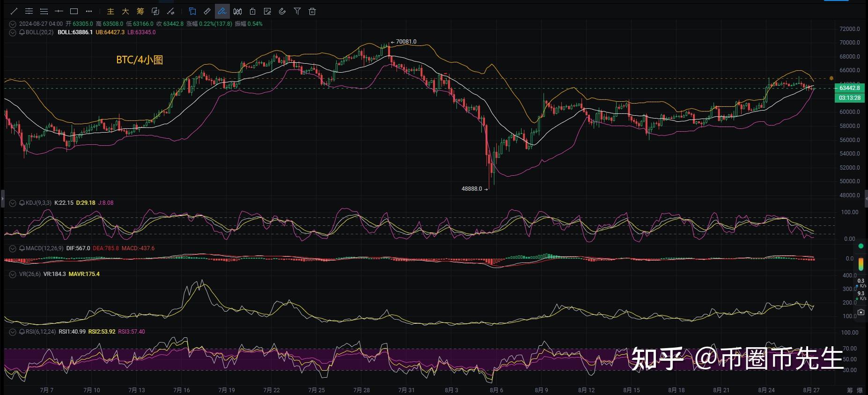868x395 pixels.
Task: Click the trash delete drawings icon
Action: pos(312,11)
